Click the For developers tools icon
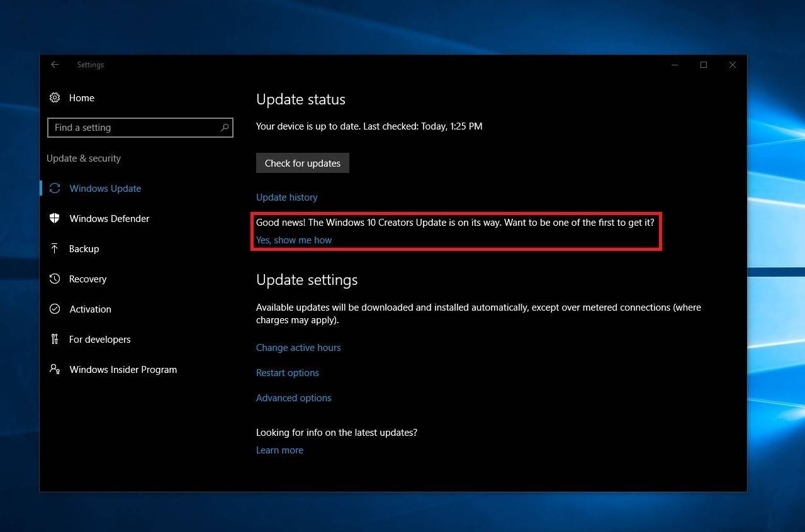This screenshot has width=805, height=532. point(55,339)
